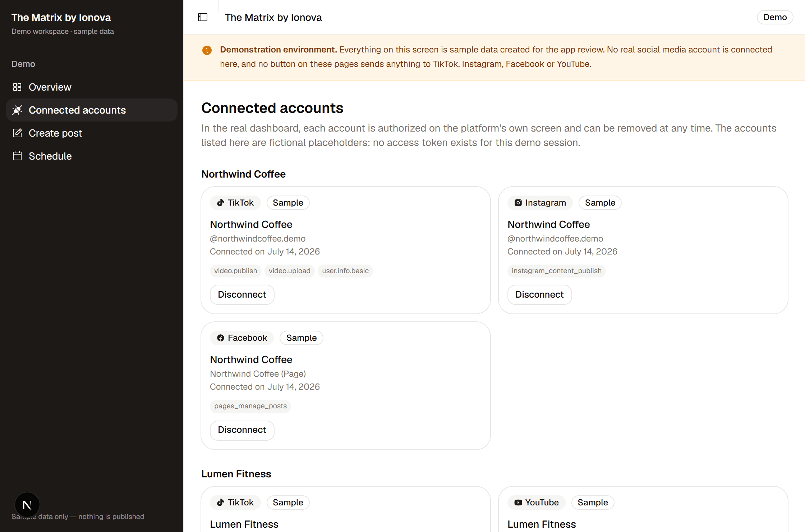The image size is (805, 532).
Task: Click @northwindcoffee.demo handle in Instagram card
Action: click(x=555, y=239)
